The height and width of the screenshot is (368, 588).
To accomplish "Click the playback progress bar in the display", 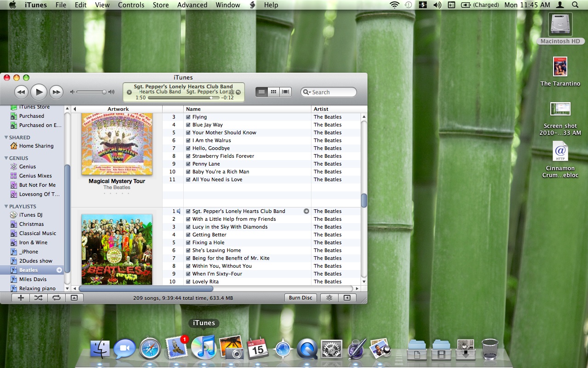I will (184, 98).
